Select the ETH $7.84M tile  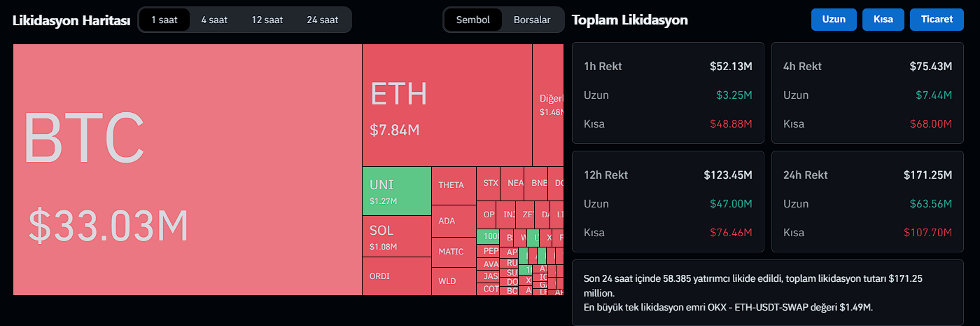(447, 105)
